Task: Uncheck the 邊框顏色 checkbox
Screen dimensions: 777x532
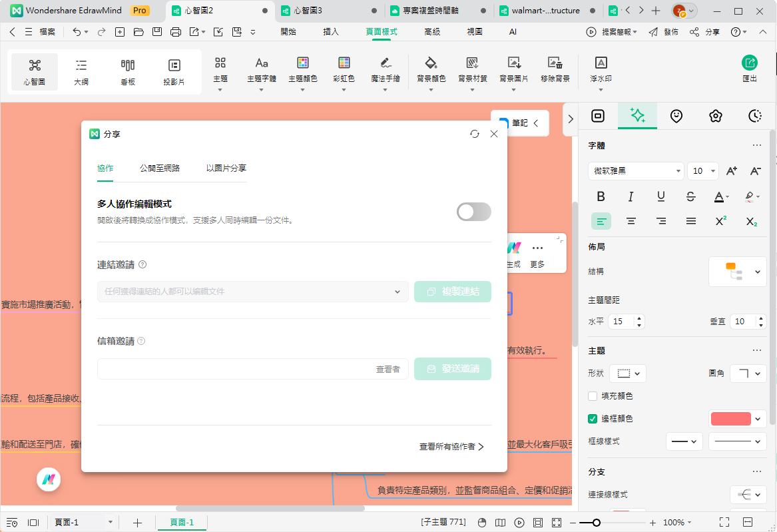Action: [x=593, y=419]
